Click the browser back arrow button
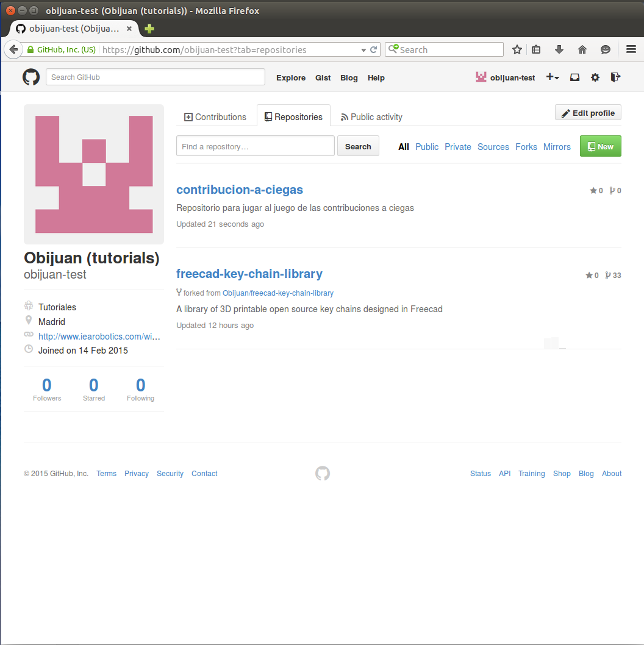 (x=13, y=50)
